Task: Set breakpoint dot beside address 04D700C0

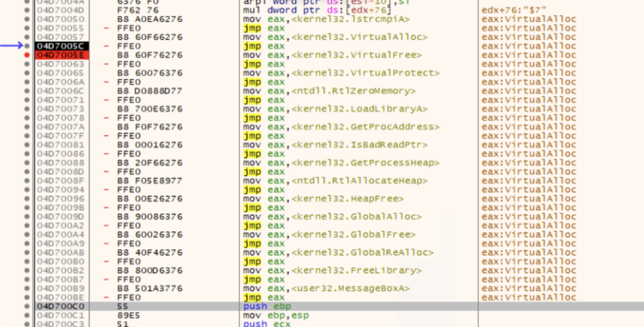Action: (26, 306)
